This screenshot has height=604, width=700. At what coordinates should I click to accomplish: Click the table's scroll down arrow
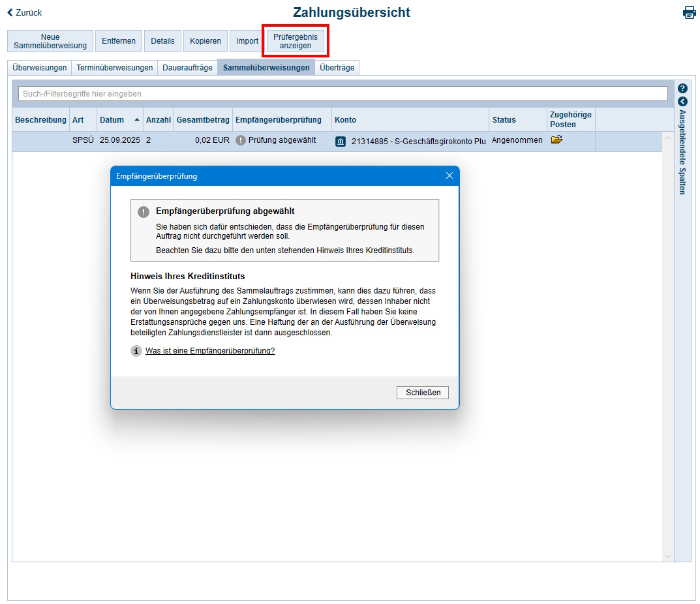click(x=667, y=556)
